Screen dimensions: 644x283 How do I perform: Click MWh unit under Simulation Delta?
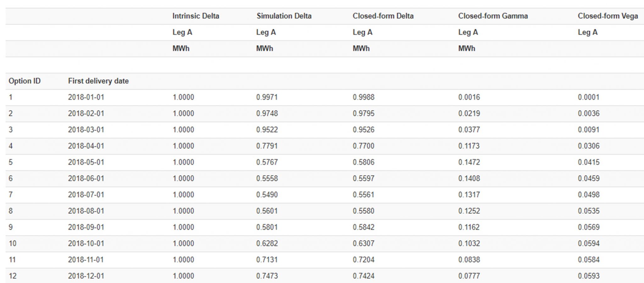(264, 49)
